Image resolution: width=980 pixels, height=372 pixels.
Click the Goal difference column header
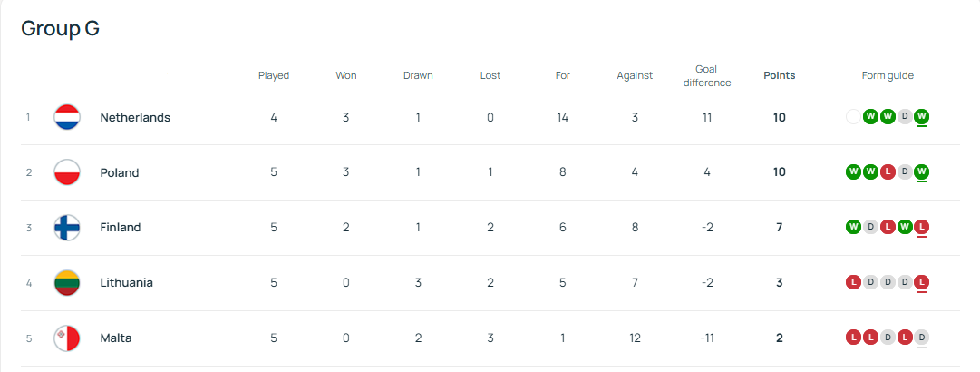[x=707, y=75]
